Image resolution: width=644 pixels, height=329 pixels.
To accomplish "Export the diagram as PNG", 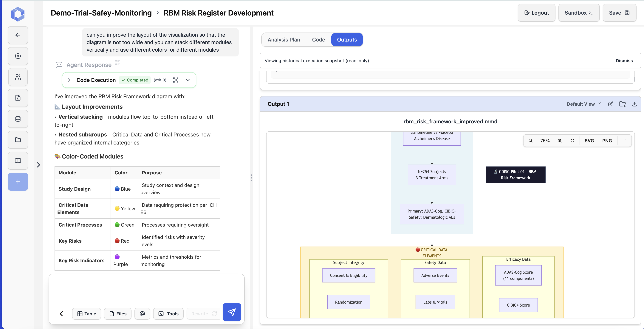I will click(x=607, y=140).
